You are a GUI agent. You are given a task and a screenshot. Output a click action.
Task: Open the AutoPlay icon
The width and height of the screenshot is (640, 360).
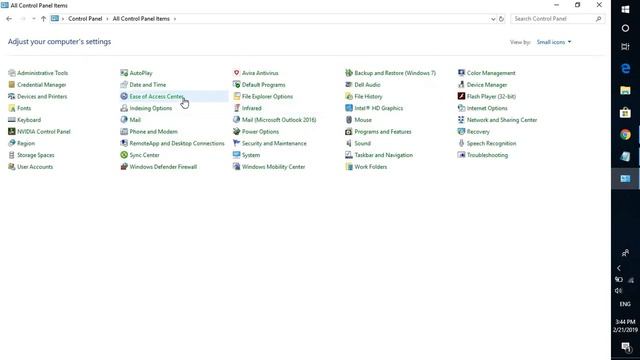click(124, 73)
